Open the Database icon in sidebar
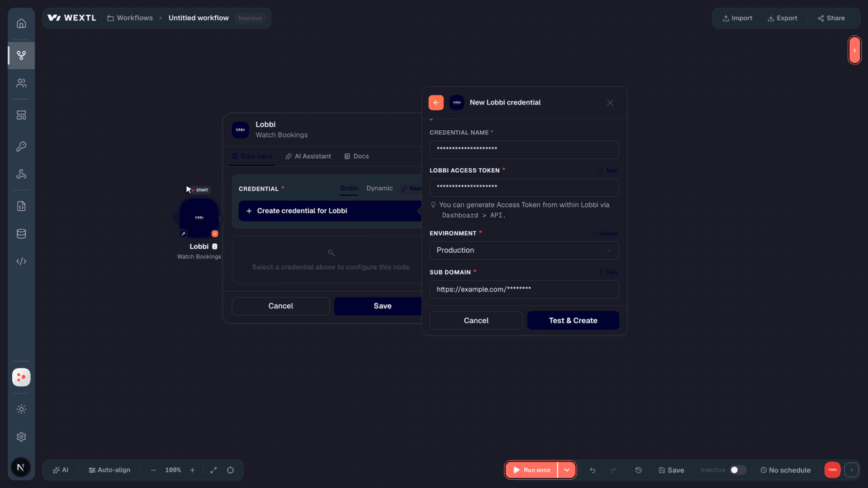Image resolution: width=868 pixels, height=488 pixels. click(21, 234)
